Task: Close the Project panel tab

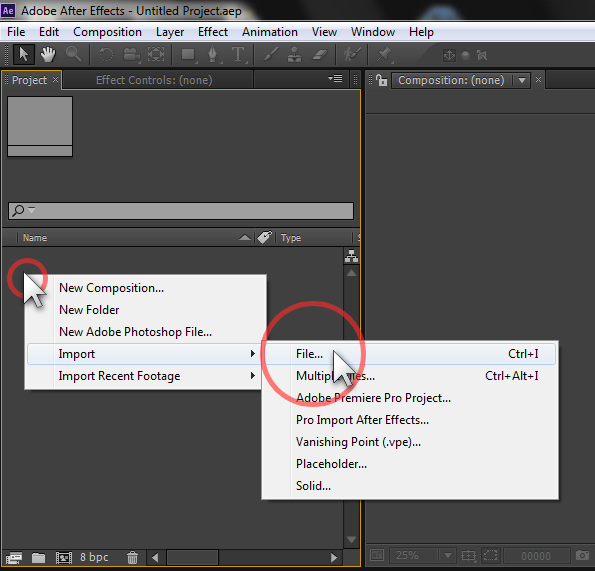Action: (x=55, y=79)
